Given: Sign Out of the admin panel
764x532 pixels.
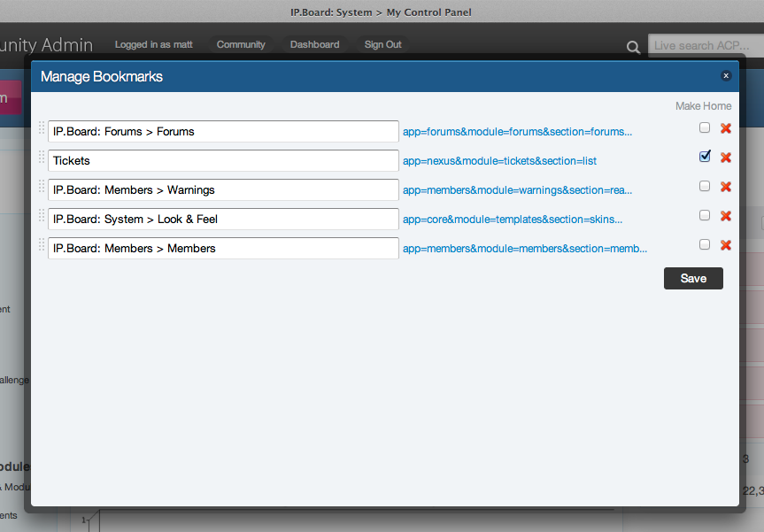Looking at the screenshot, I should click(x=383, y=44).
